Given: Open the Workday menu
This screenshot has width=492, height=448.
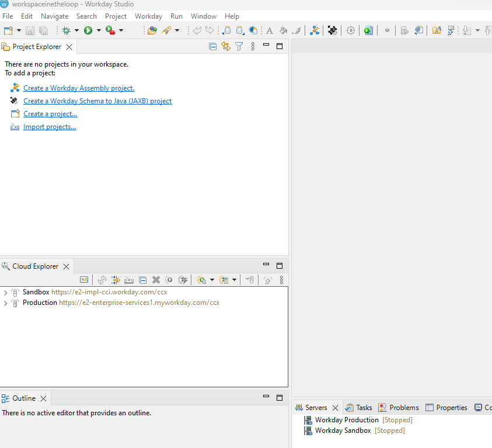Looking at the screenshot, I should [148, 16].
